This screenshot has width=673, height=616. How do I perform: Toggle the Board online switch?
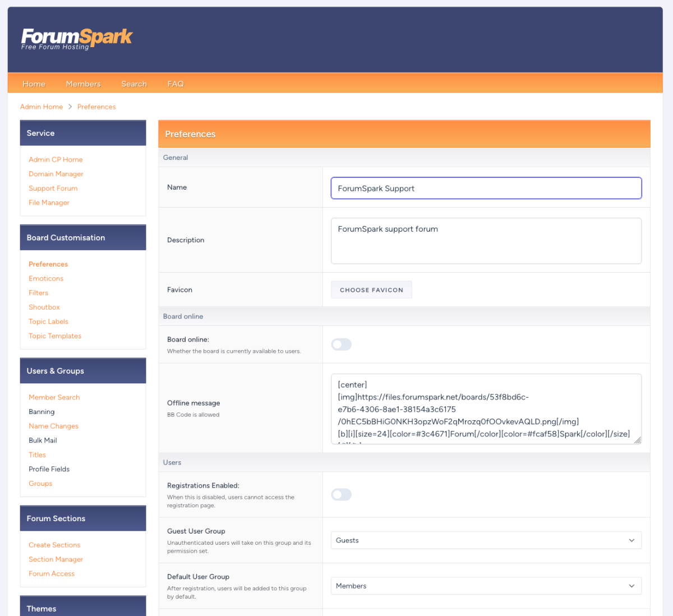tap(341, 344)
